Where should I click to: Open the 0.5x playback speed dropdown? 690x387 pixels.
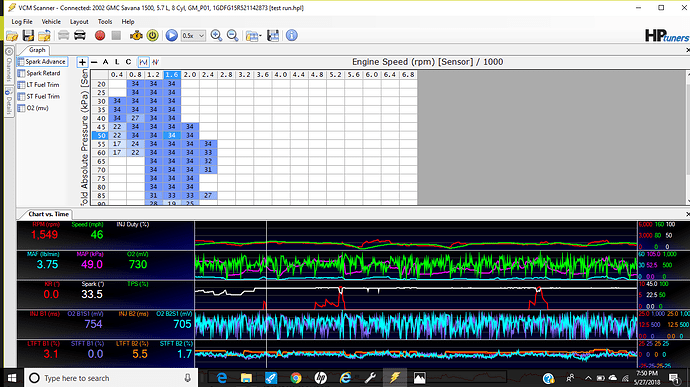point(193,36)
